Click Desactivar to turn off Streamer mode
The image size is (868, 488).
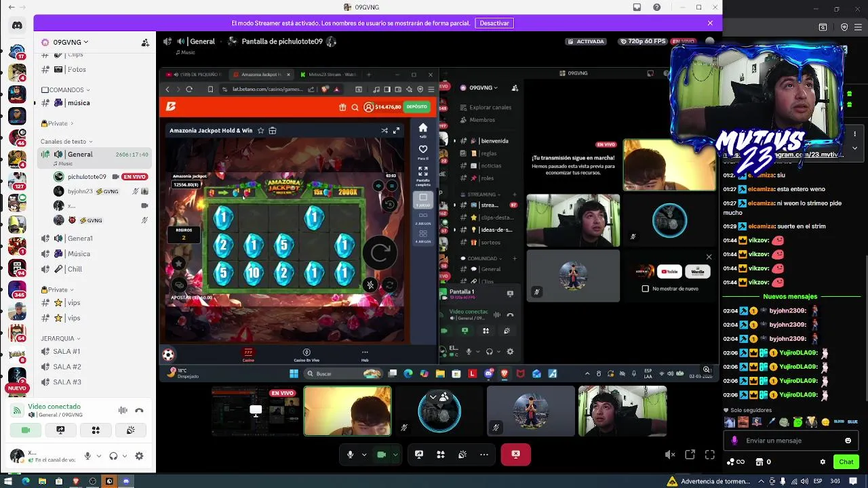tap(494, 23)
